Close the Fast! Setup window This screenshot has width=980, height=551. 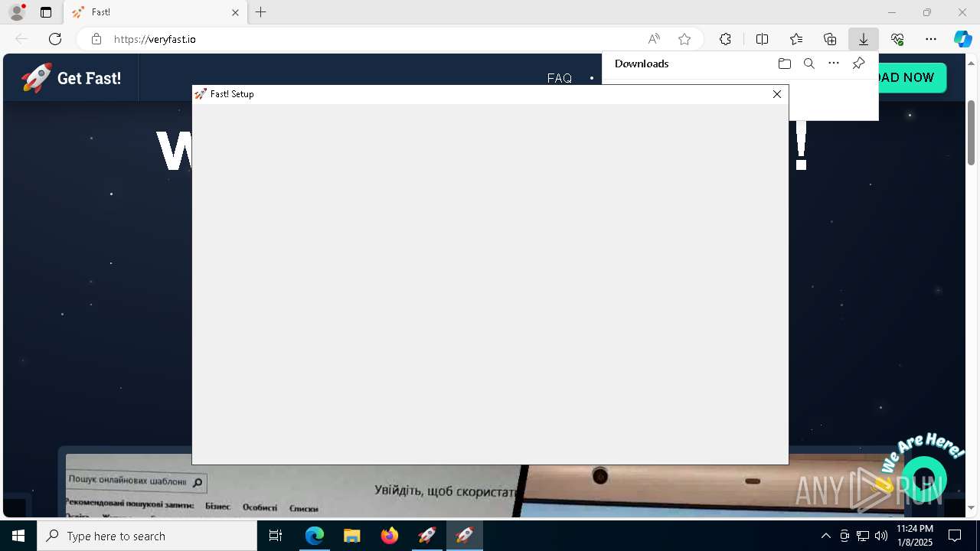click(x=777, y=94)
